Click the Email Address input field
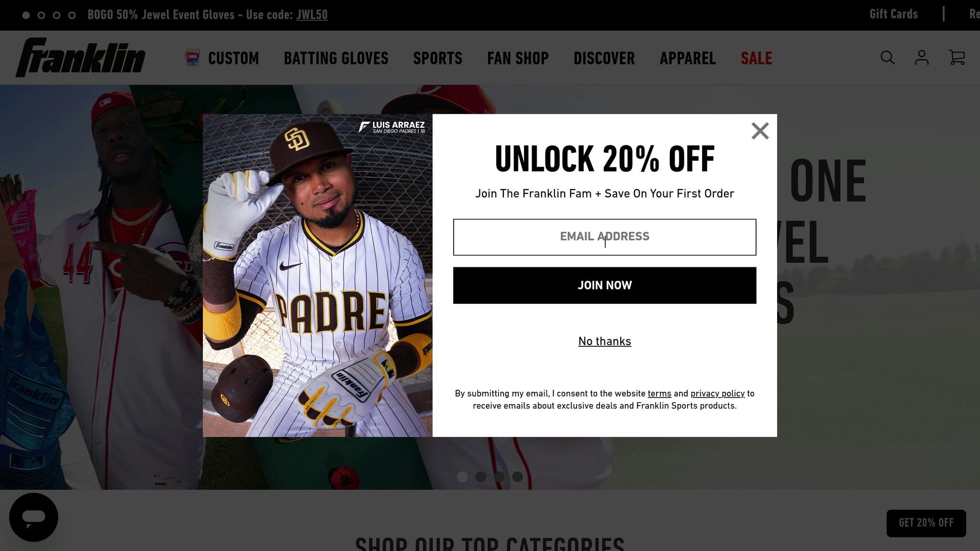Image resolution: width=980 pixels, height=551 pixels. [x=604, y=237]
